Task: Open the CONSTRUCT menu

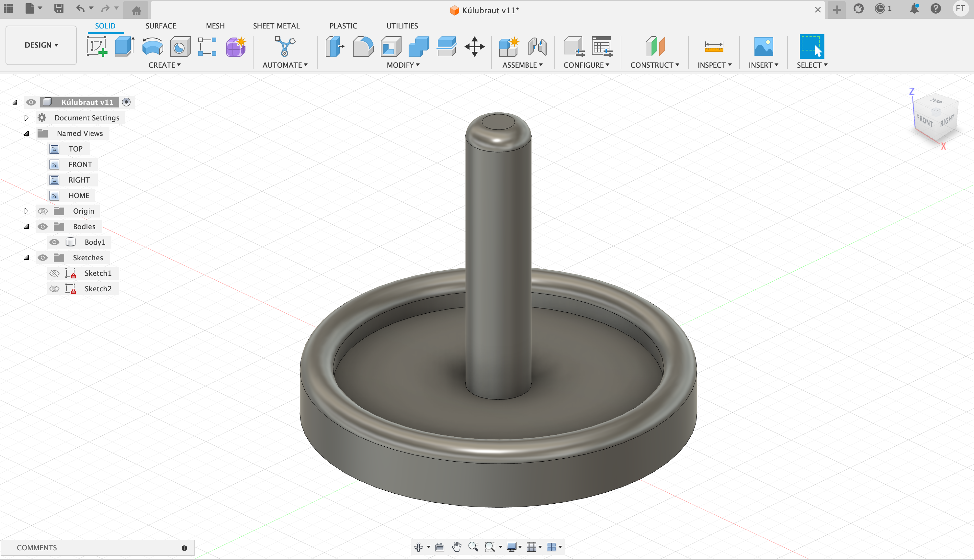Action: (655, 65)
